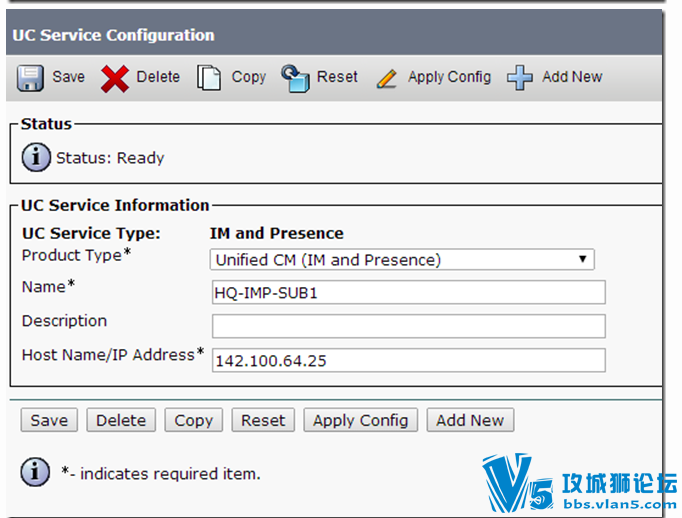Click the floppy disk Save icon

click(x=30, y=78)
